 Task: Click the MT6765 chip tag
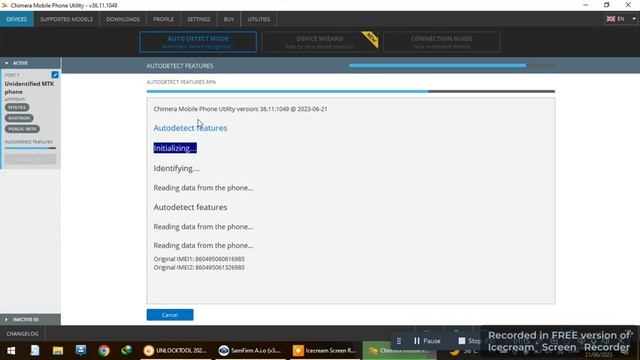point(17,107)
